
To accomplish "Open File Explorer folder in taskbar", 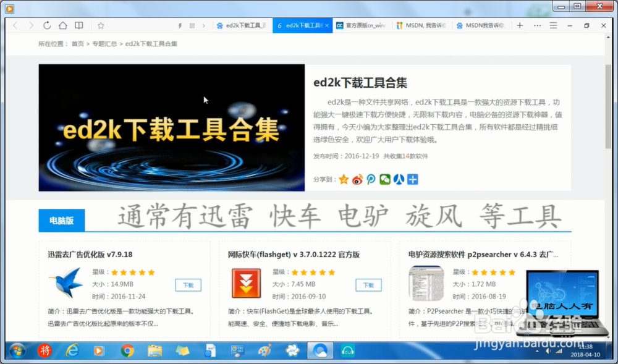I will click(x=155, y=350).
